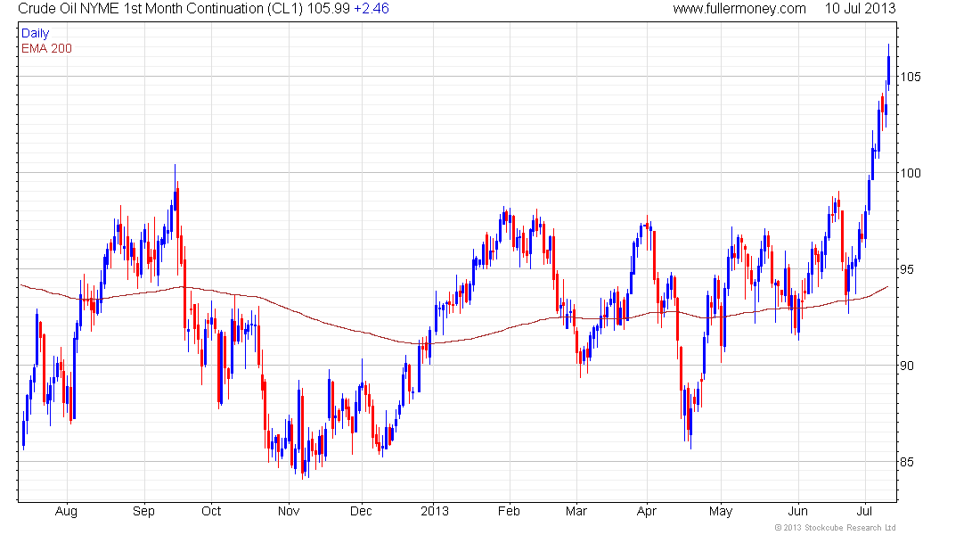Click the Apr label on the time axis
Screen dimensions: 980x535
click(646, 512)
